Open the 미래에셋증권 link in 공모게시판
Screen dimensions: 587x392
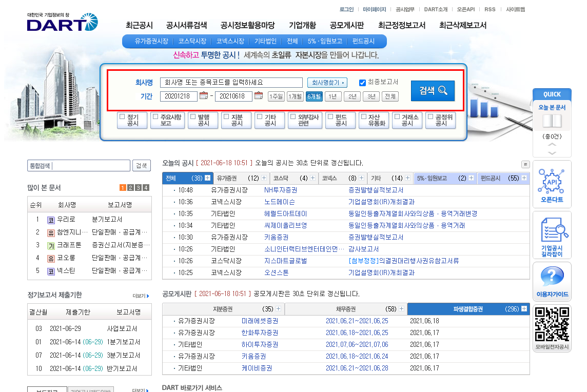pos(260,321)
